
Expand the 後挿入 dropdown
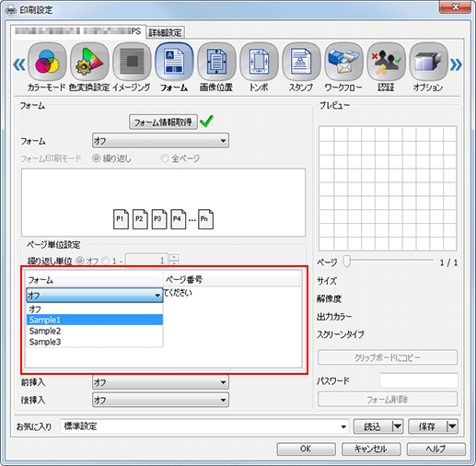tap(160, 400)
